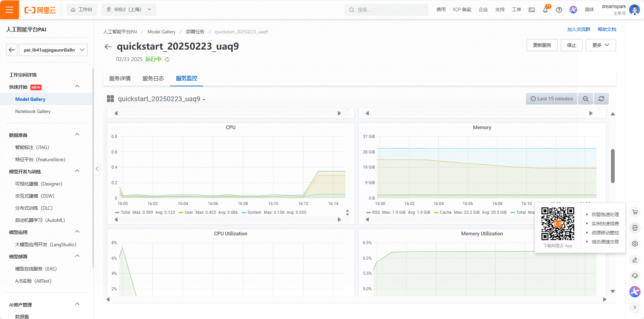Viewport: 644px width, 319px height.
Task: Click CPU legend up-down scroll stepper
Action: 347,212
